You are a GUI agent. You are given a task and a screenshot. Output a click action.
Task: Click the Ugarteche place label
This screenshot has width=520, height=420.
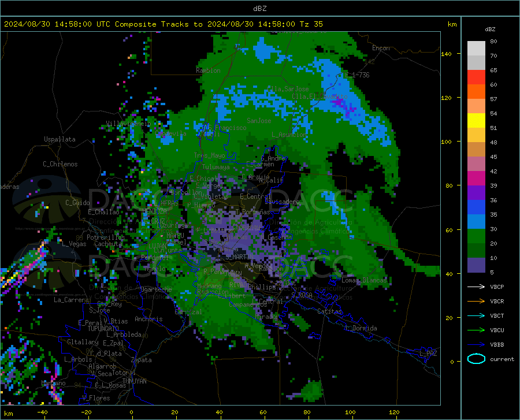pyautogui.click(x=156, y=289)
